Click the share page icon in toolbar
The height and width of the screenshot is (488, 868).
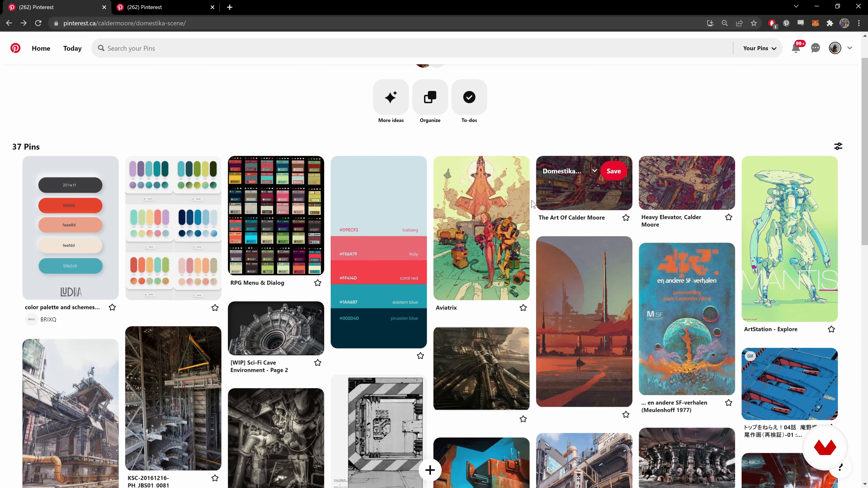(739, 23)
